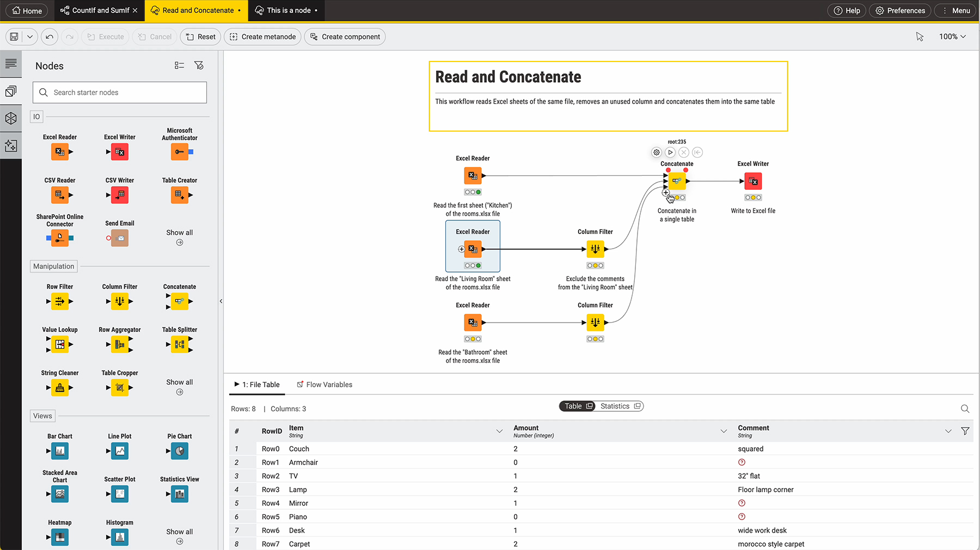Select the Concatenate node on the canvas
Viewport: 980px width, 550px height.
tap(677, 181)
